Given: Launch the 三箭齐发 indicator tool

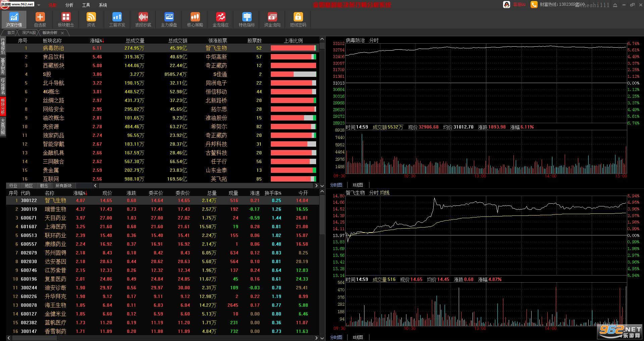Looking at the screenshot, I should tap(117, 19).
